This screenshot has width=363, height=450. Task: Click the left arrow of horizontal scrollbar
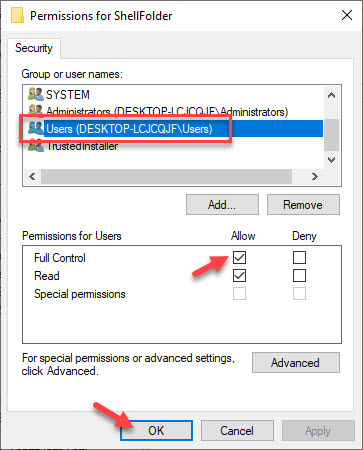[x=32, y=176]
